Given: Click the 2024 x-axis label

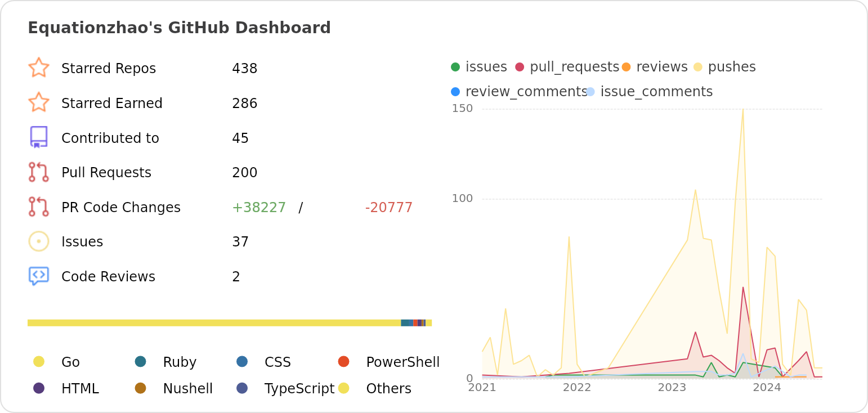Looking at the screenshot, I should tap(767, 388).
